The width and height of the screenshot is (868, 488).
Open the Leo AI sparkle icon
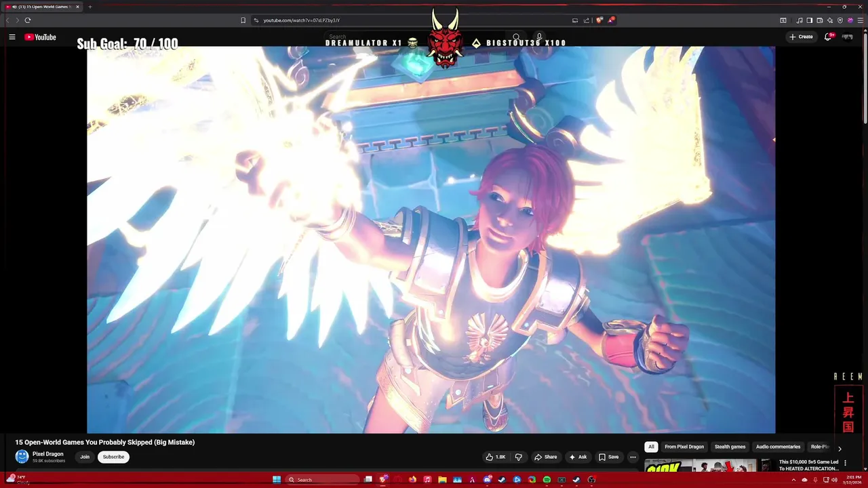830,20
